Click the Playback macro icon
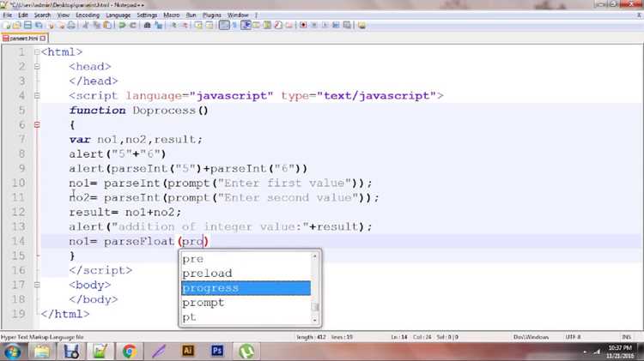The width and height of the screenshot is (644, 361). click(x=325, y=26)
